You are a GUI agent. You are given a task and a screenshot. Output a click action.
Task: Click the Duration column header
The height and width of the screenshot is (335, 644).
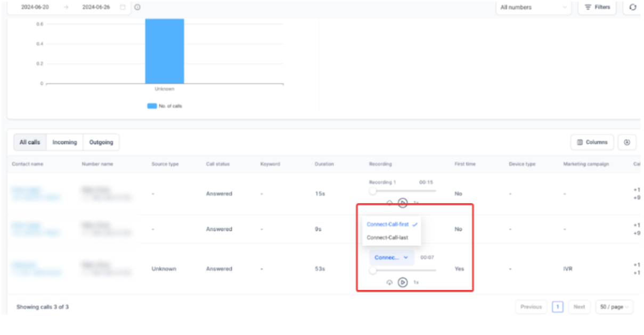(324, 164)
